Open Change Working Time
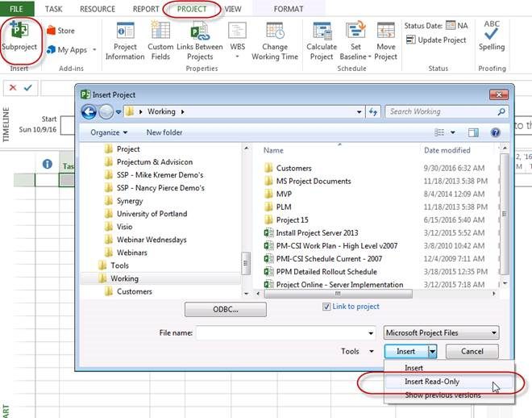Viewport: 532px width, 418px height. coord(275,41)
